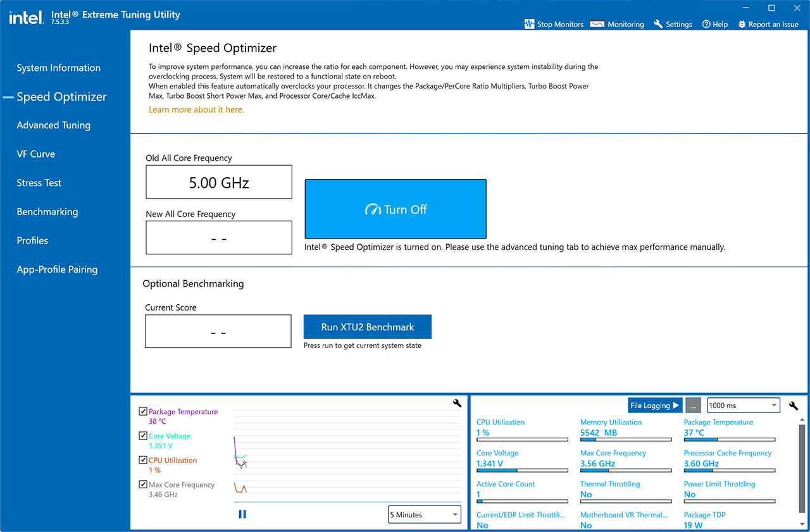
Task: Open graph panel wrench settings icon
Action: [458, 403]
